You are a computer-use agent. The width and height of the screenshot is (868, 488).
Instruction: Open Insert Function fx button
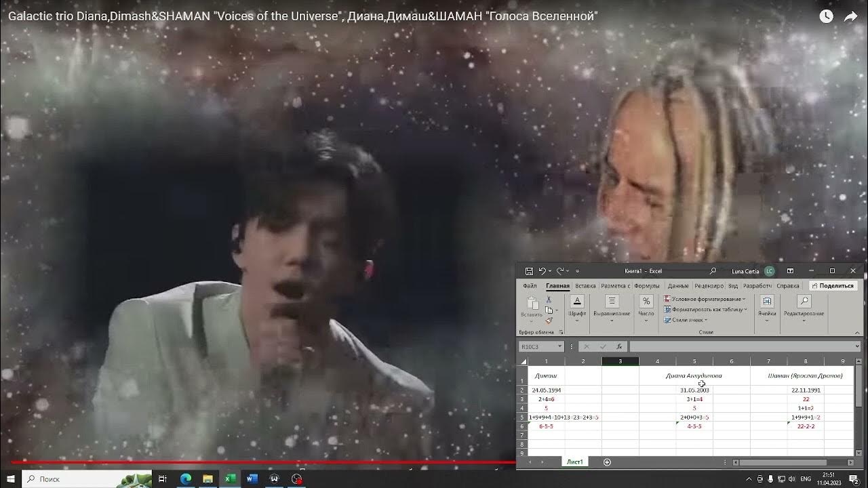tap(618, 346)
